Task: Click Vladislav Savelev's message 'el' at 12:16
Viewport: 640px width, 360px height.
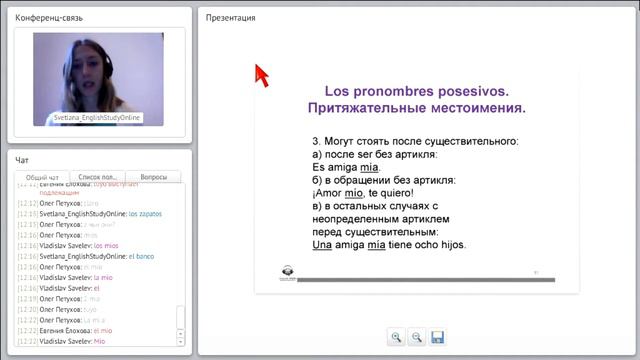Action: click(97, 288)
